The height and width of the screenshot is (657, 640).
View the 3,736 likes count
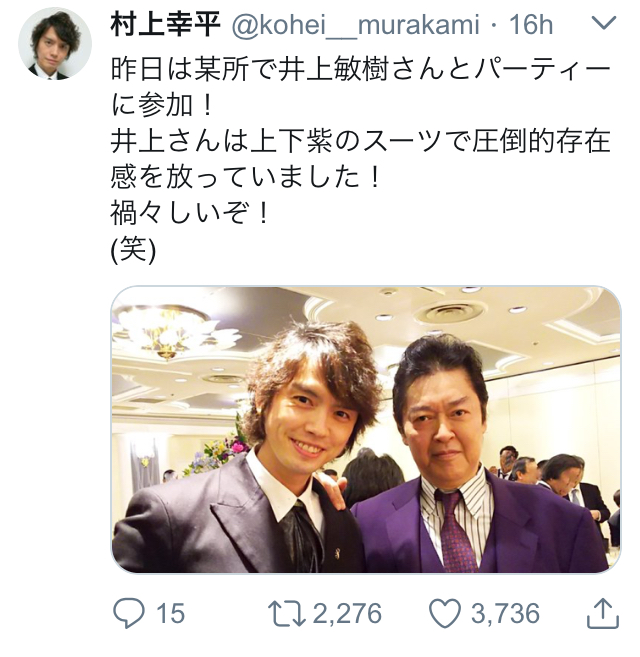coord(505,614)
